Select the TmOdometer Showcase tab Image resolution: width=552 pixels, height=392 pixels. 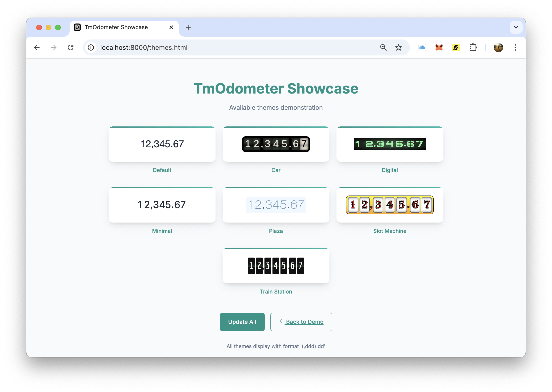[x=116, y=27]
